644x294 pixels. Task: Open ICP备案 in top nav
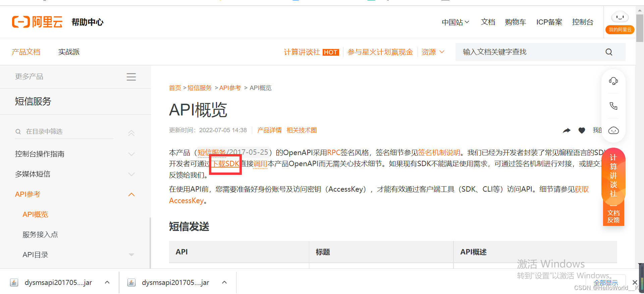[x=549, y=22]
